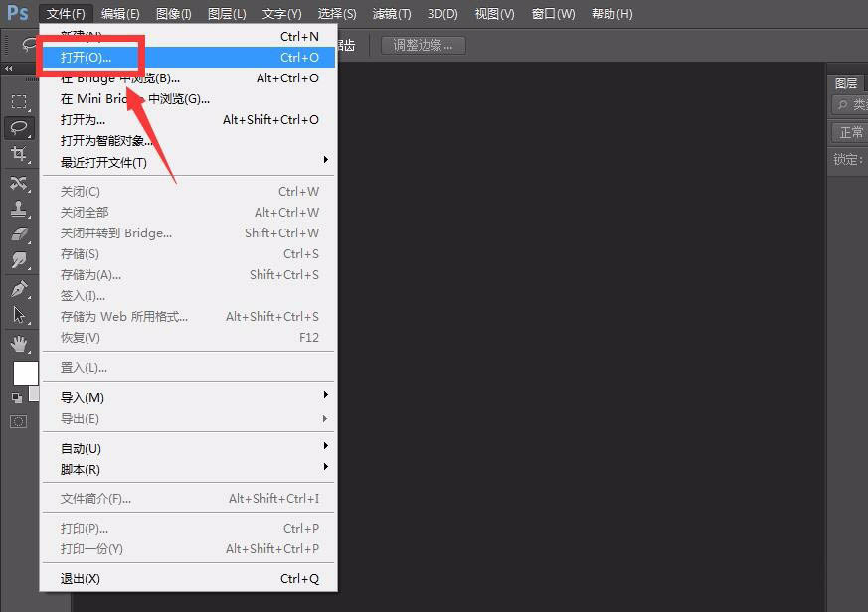The height and width of the screenshot is (612, 868).
Task: Click the 关闭全部 menu entry
Action: (x=189, y=213)
